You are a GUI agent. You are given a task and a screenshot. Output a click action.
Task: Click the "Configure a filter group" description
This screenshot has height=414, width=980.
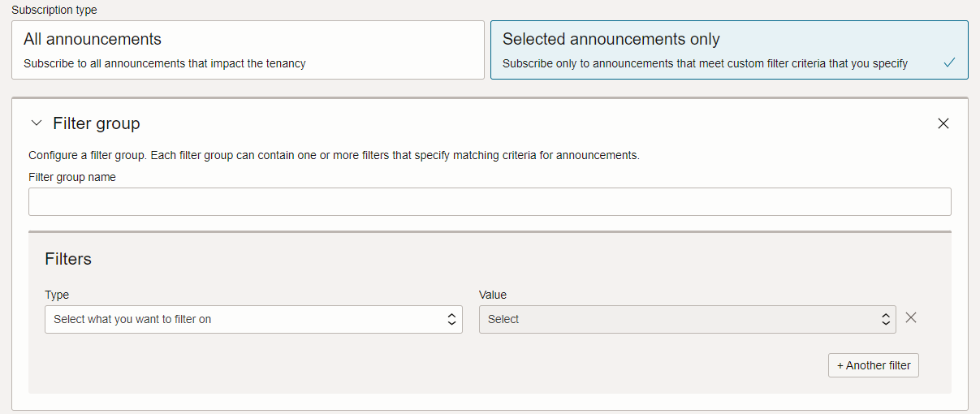coord(334,155)
